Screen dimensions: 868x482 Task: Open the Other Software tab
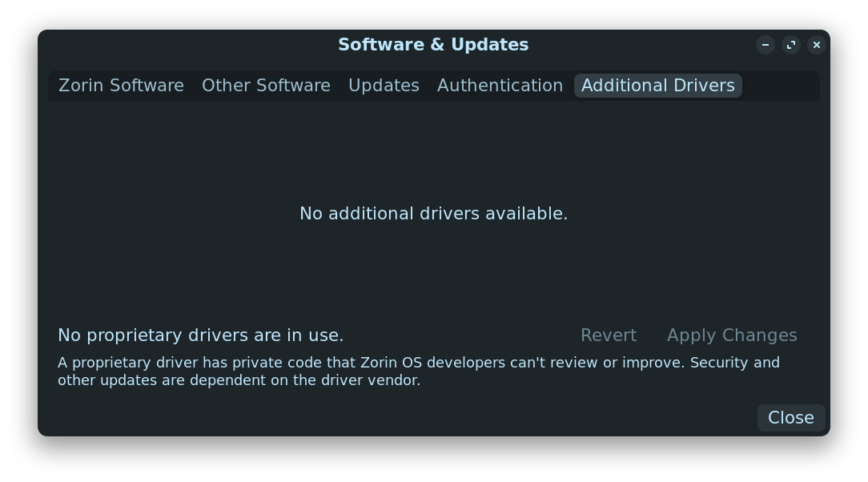(266, 86)
